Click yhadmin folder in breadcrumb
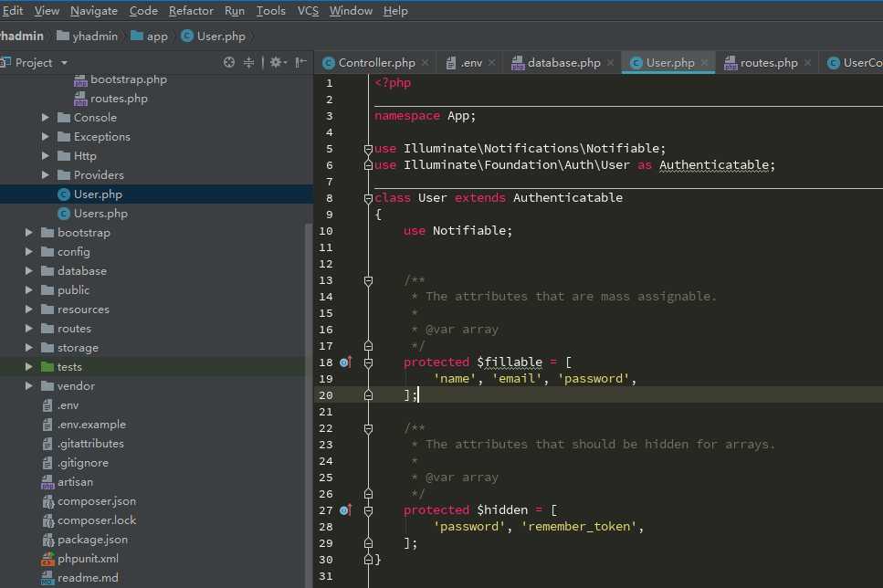The image size is (883, 588). 88,36
